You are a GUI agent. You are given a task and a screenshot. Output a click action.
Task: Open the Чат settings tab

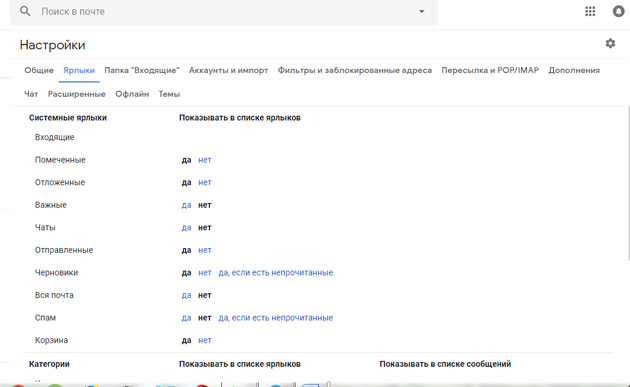tap(31, 94)
